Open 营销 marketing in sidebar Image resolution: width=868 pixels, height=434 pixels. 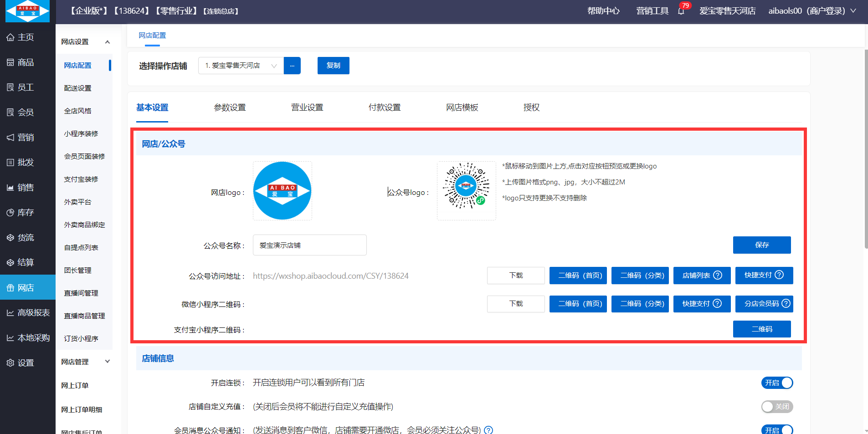(21, 138)
